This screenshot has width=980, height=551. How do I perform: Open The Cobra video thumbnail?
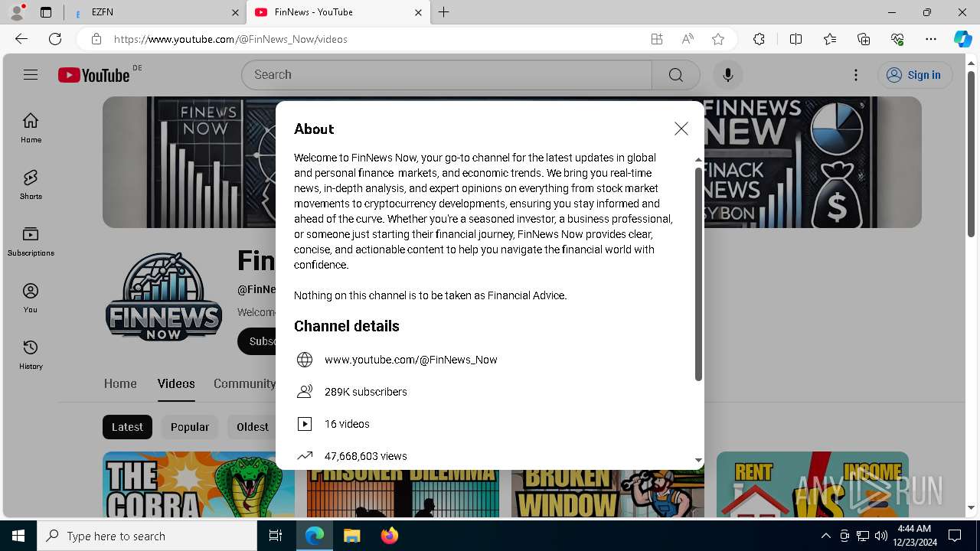click(198, 484)
